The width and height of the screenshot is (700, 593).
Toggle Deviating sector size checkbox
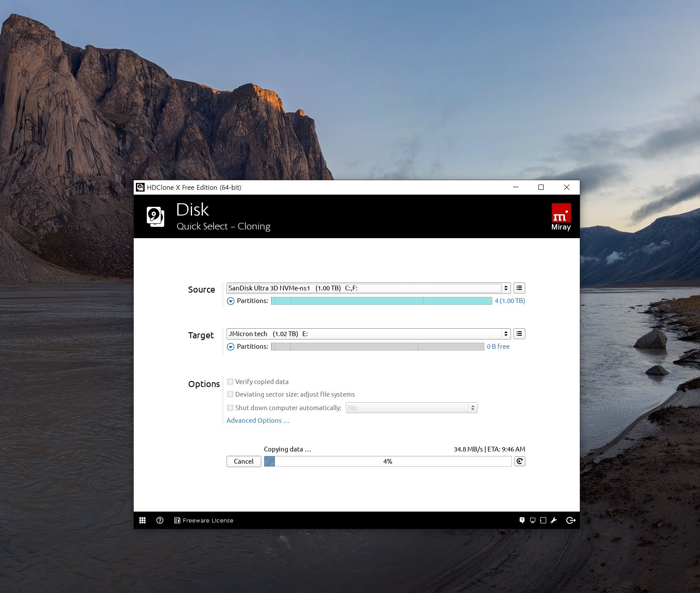click(x=230, y=394)
